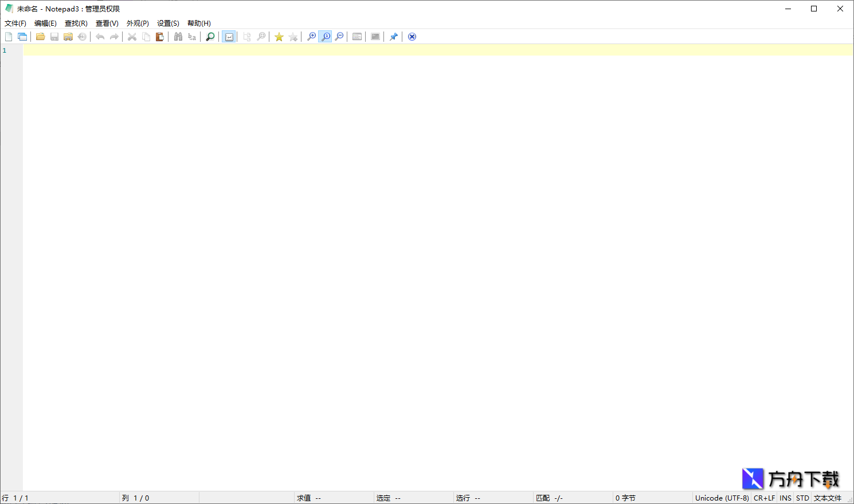Screen dimensions: 854x504
Task: Toggle INS overtype mode in status bar
Action: (x=785, y=498)
